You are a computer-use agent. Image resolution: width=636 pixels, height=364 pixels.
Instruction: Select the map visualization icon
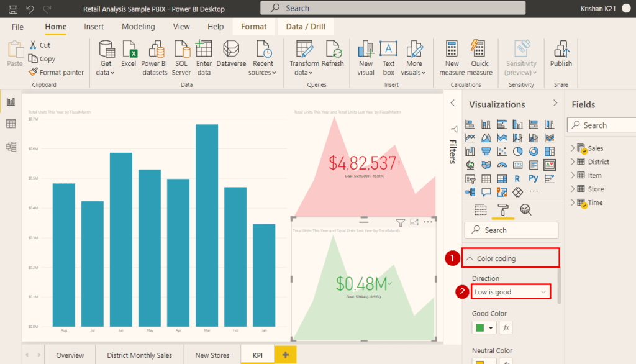pyautogui.click(x=471, y=165)
